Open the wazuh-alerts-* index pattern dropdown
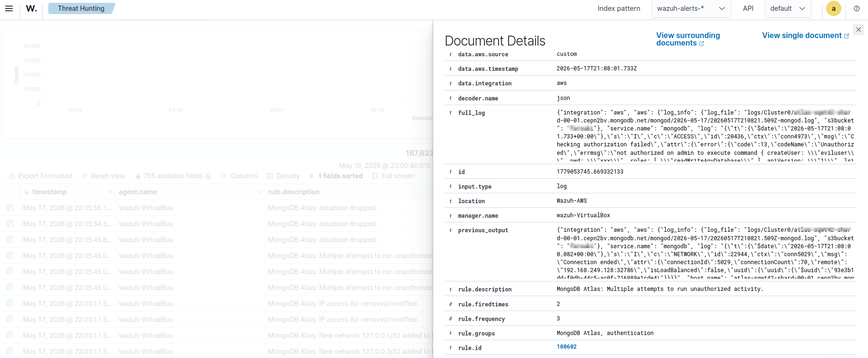 tap(691, 8)
